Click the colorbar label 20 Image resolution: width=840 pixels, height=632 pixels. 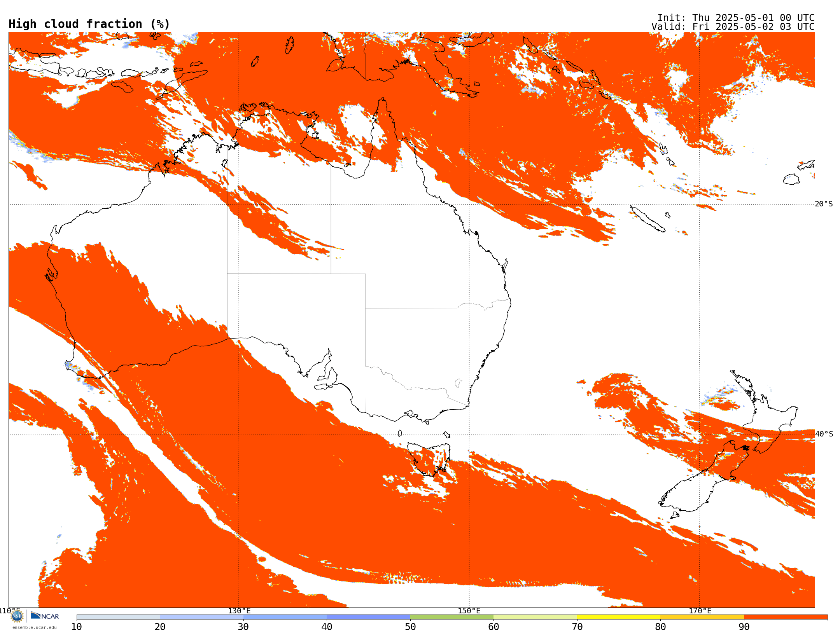coord(160,627)
